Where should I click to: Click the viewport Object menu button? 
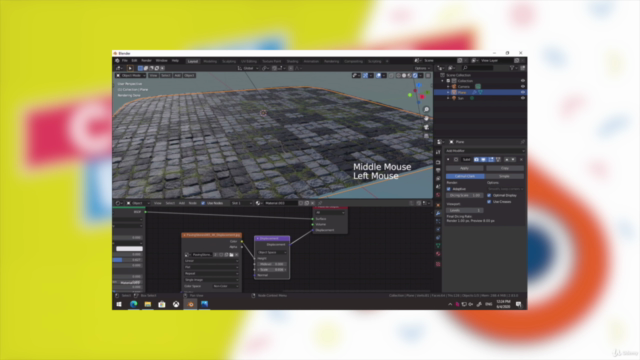189,76
